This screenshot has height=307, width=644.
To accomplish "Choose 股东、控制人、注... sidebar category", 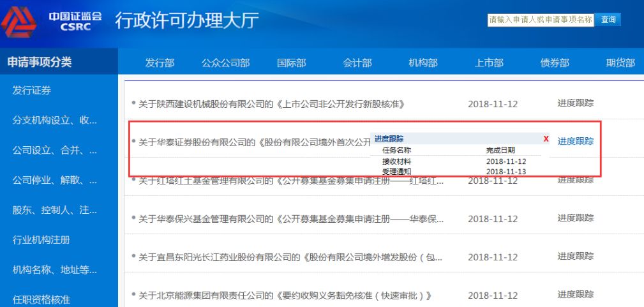I will pos(55,211).
